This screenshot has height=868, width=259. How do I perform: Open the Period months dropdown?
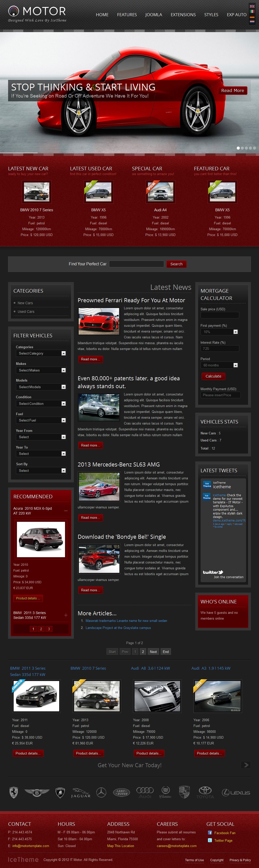click(x=220, y=365)
